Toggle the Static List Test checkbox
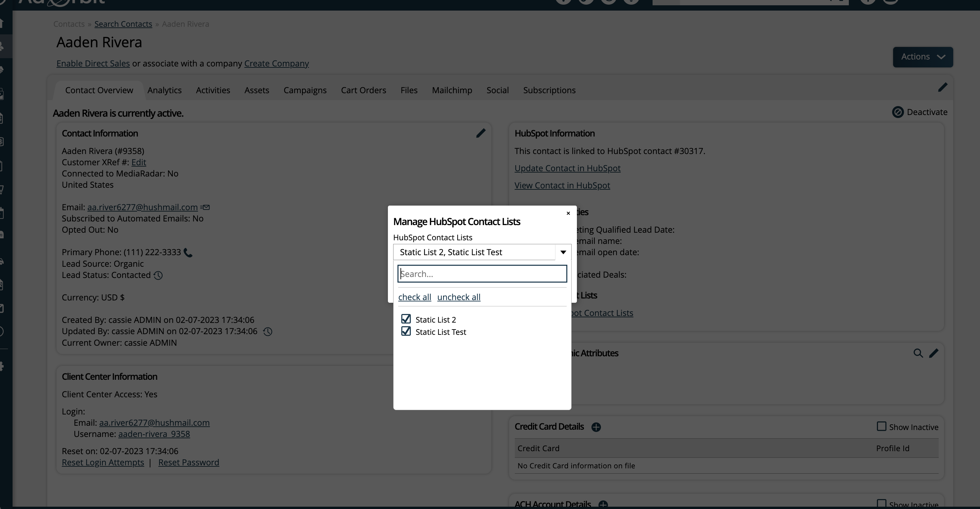980x509 pixels. 406,331
